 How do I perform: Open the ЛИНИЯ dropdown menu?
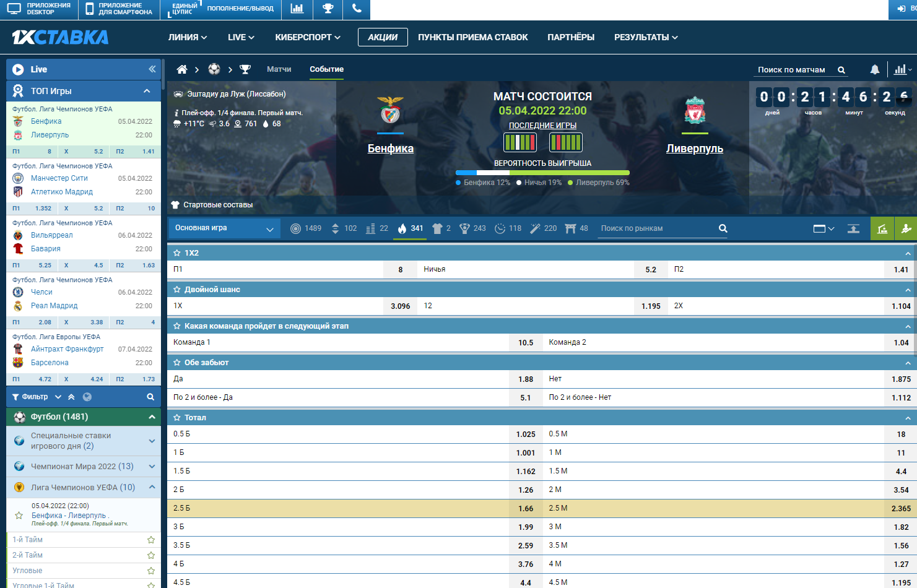click(188, 37)
